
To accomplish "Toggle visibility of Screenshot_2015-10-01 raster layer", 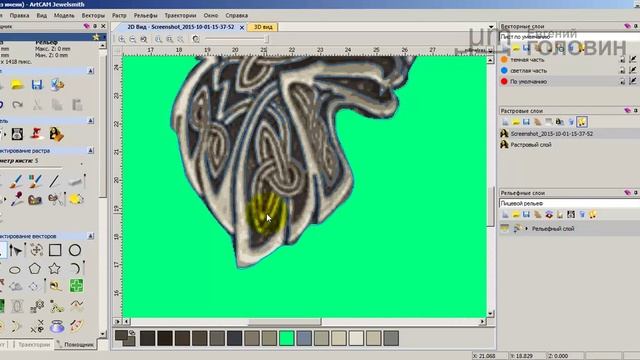I will (x=504, y=133).
